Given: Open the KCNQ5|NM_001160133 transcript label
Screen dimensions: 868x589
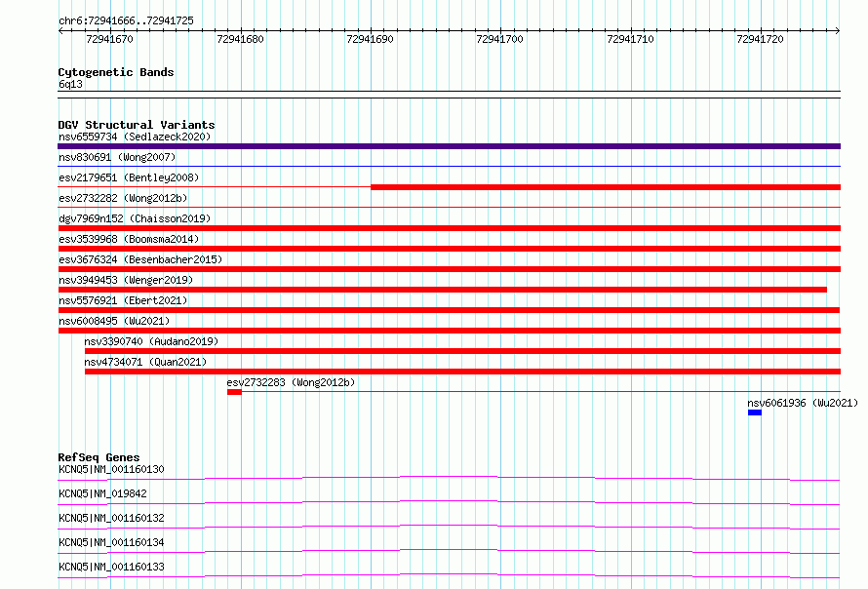Looking at the screenshot, I should pos(111,567).
